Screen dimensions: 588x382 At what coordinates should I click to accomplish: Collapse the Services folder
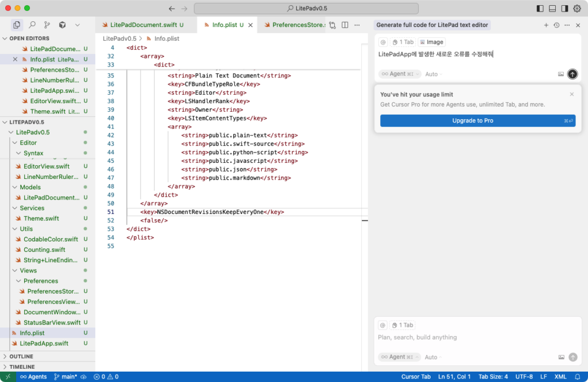click(x=14, y=208)
